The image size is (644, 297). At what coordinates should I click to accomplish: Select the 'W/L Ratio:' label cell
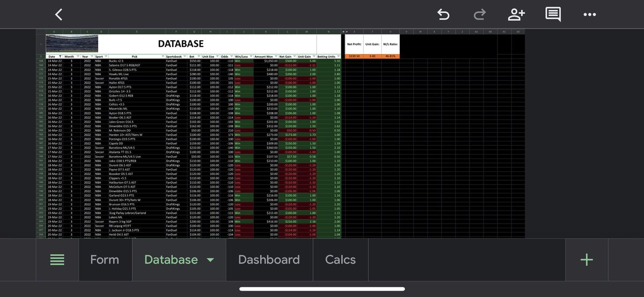[390, 44]
